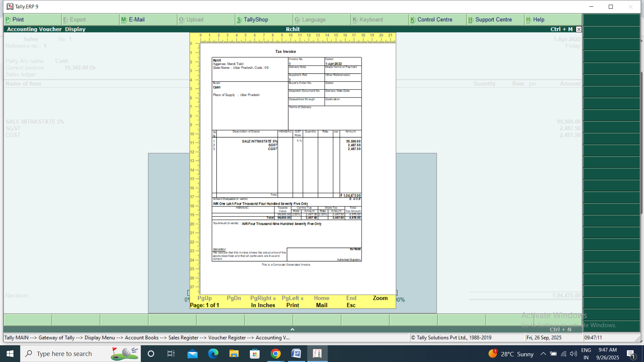Image resolution: width=644 pixels, height=362 pixels.
Task: Open the Export menu
Action: coord(74,19)
